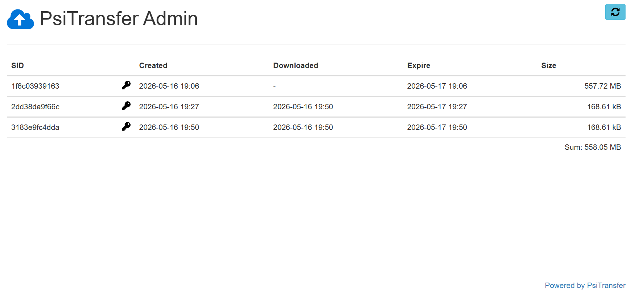Click the PsiTransfer cloud upload logo
The height and width of the screenshot is (292, 644).
click(20, 19)
